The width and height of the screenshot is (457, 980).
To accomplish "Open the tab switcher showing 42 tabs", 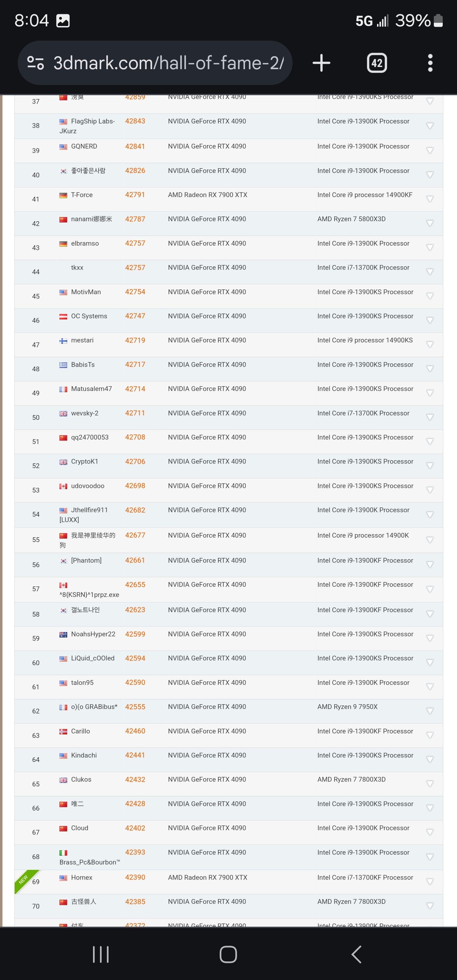I will coord(377,63).
